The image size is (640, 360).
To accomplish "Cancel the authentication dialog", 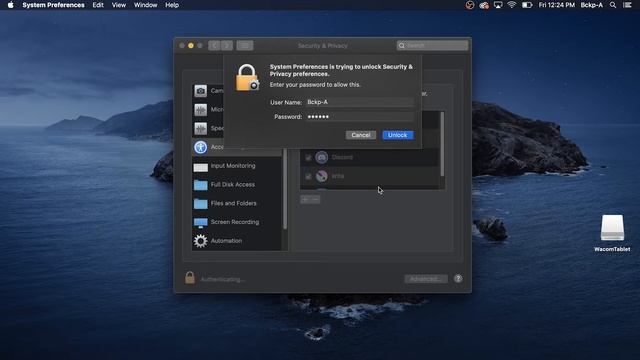I will click(360, 135).
